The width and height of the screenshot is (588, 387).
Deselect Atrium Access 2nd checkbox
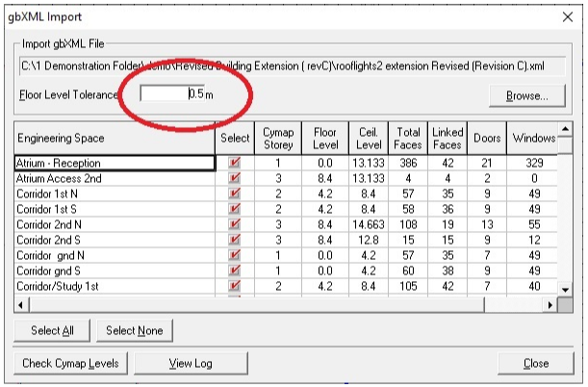pos(235,178)
